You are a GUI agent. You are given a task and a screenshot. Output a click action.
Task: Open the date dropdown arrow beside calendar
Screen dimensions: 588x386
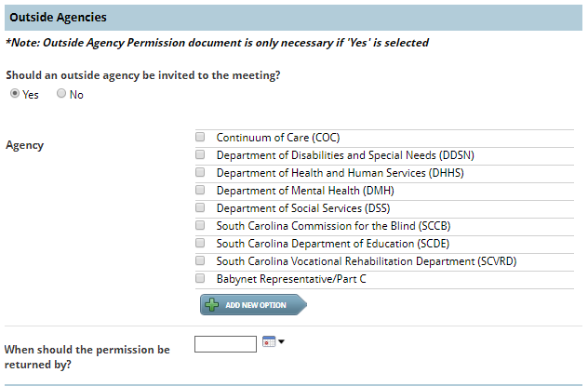click(281, 341)
